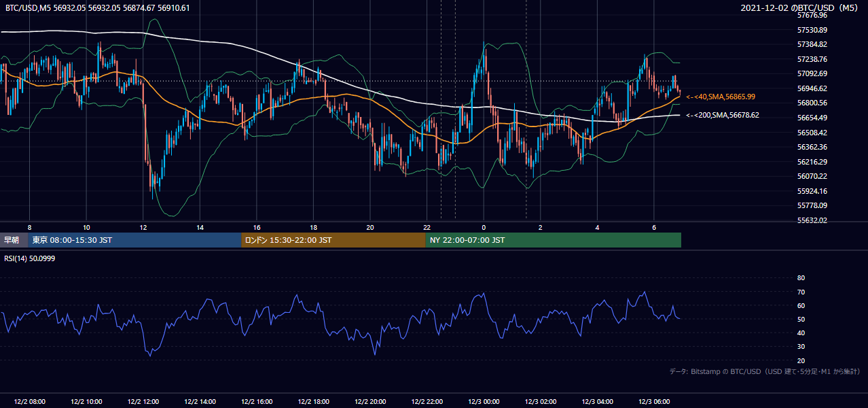Select the 40 SMA label 56865.99
The image size is (868, 408).
tap(721, 97)
